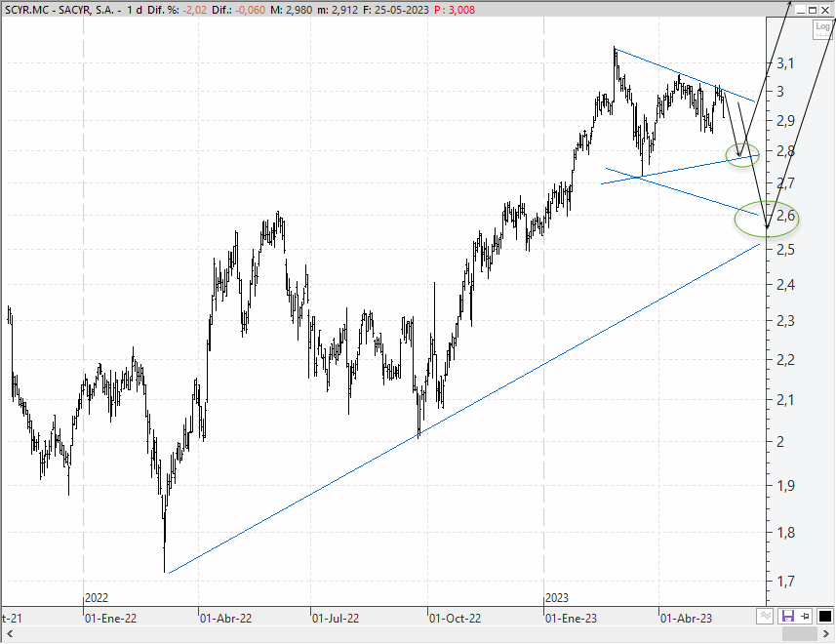Click the '01-Ene-23' date axis label
836x644 pixels.
click(x=571, y=619)
